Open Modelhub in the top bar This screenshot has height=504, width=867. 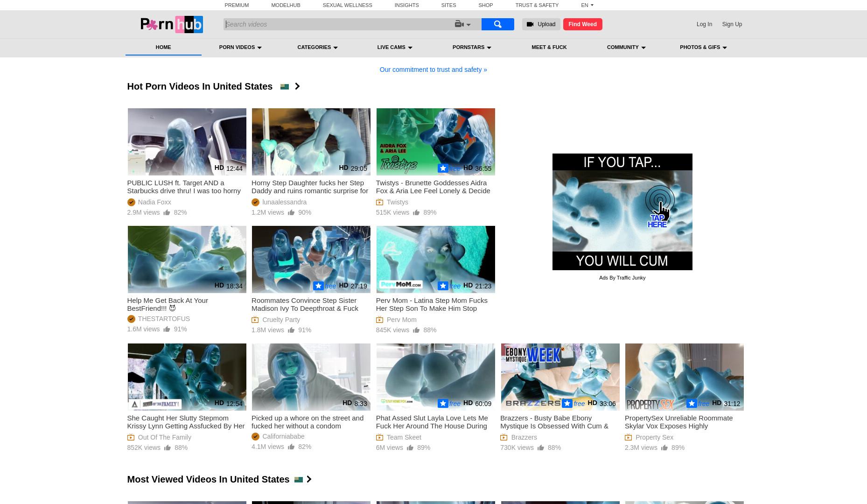pos(286,5)
